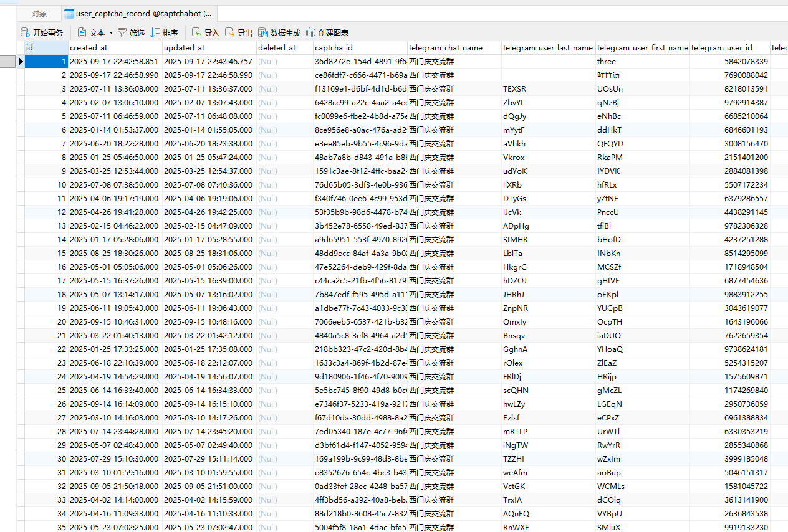Click captcha_id cell starting e7346f37
The width and height of the screenshot is (788, 532).
pos(360,404)
